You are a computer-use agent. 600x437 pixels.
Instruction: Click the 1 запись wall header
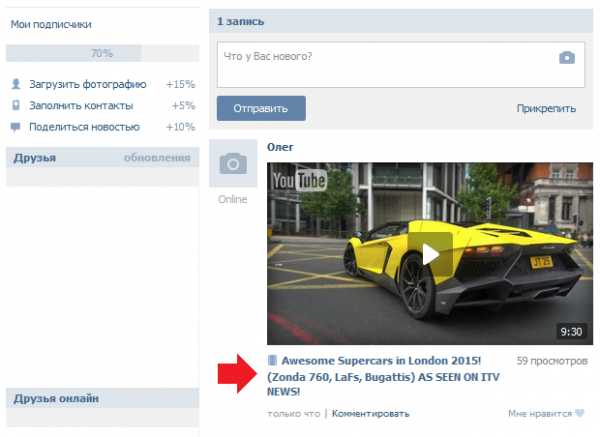[x=240, y=21]
